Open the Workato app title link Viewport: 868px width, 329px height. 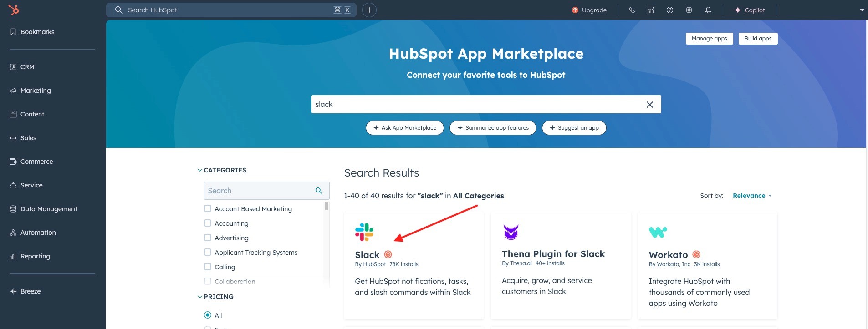click(668, 255)
